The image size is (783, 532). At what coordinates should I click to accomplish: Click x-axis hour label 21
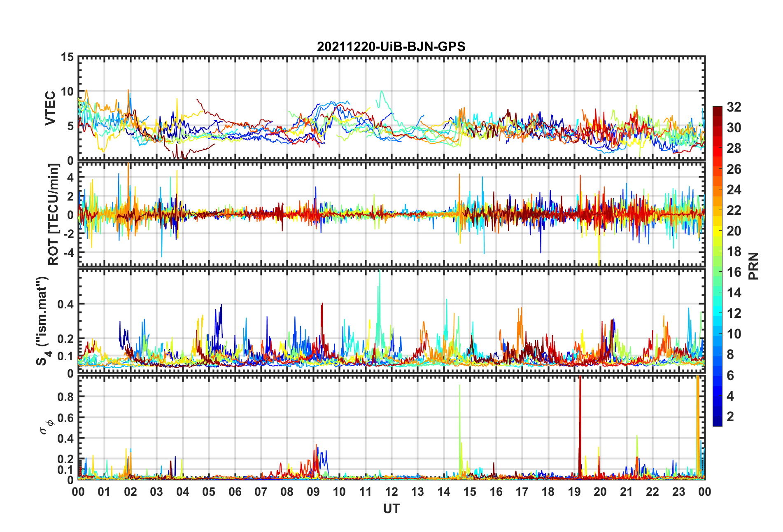(627, 492)
